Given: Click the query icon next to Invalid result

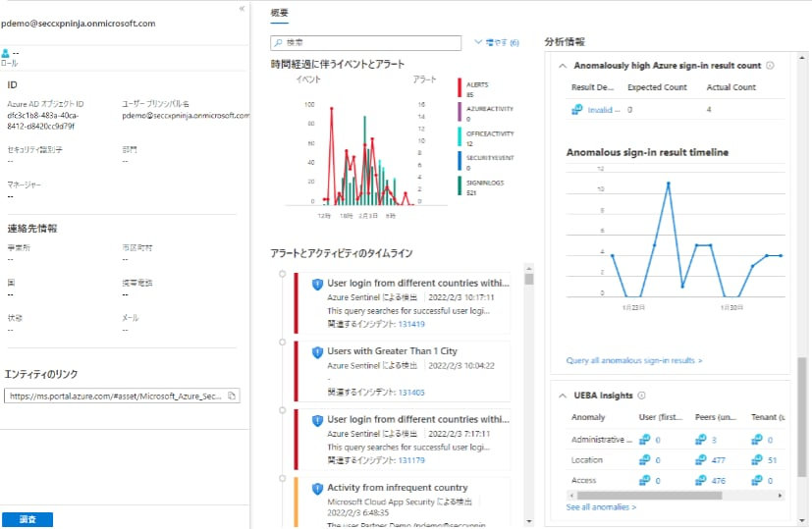Looking at the screenshot, I should (577, 110).
